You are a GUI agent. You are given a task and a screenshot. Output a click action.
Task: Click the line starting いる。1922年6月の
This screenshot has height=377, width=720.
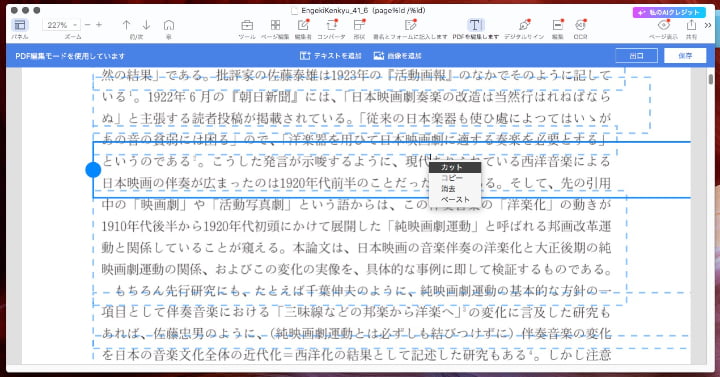(356, 96)
